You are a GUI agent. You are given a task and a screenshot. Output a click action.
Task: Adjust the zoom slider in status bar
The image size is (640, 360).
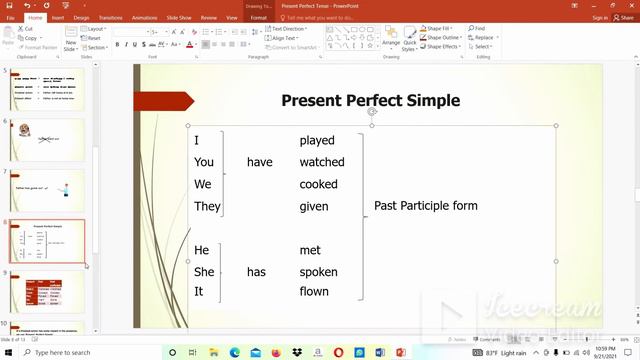coord(587,339)
